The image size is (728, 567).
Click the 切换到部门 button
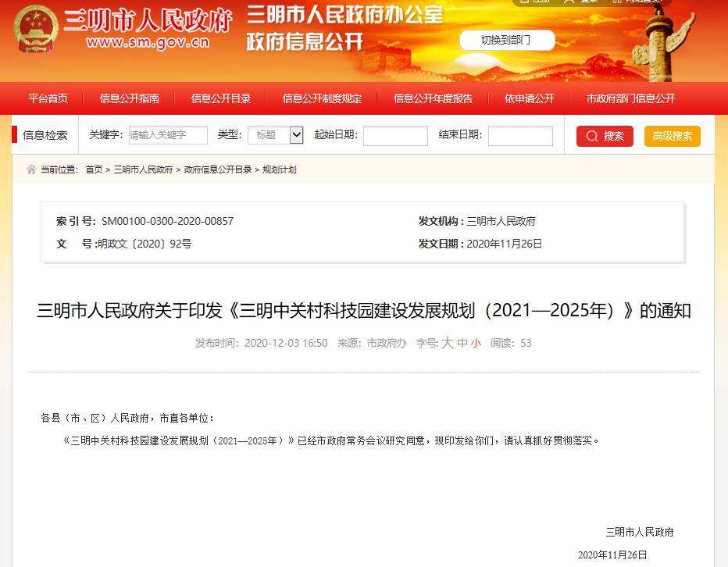[x=506, y=40]
